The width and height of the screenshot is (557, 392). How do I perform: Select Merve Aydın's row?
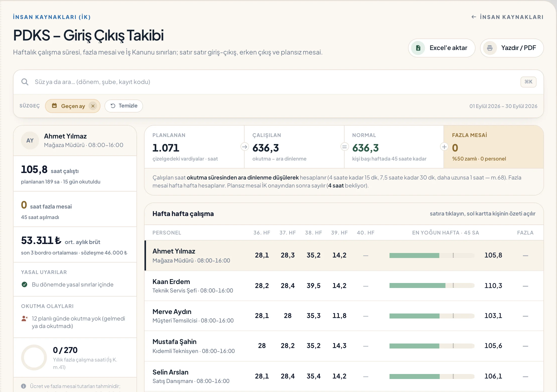coord(344,316)
